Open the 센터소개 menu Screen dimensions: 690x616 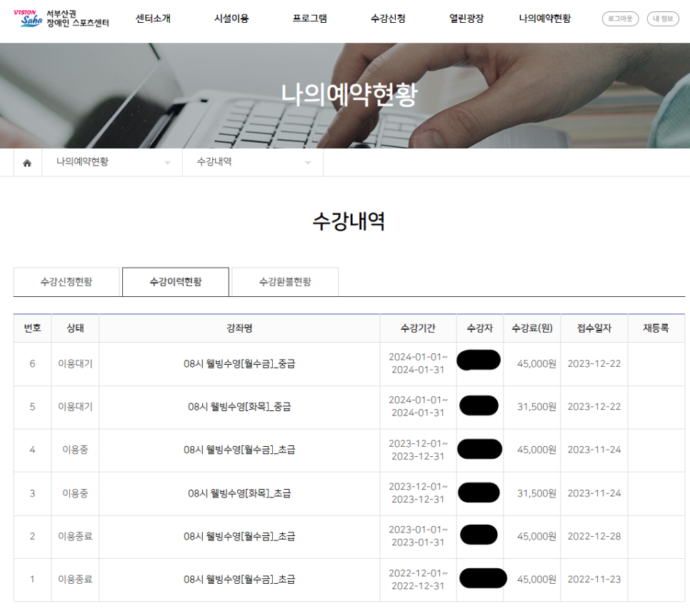click(153, 19)
